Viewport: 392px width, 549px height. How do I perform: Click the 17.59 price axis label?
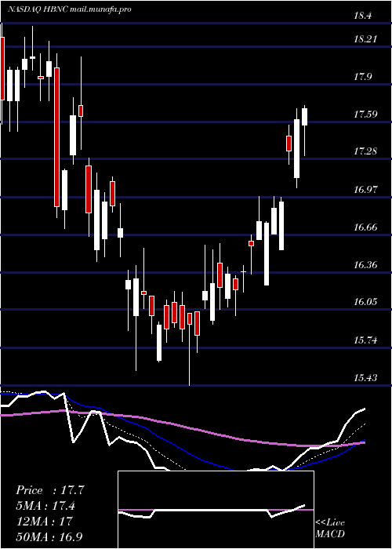365,115
